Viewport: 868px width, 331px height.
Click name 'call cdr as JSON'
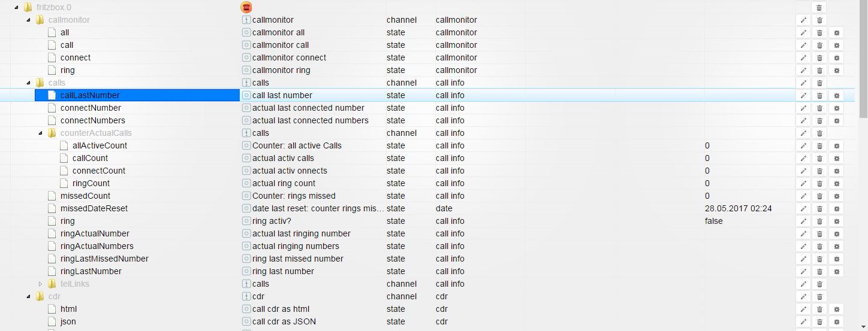click(284, 321)
